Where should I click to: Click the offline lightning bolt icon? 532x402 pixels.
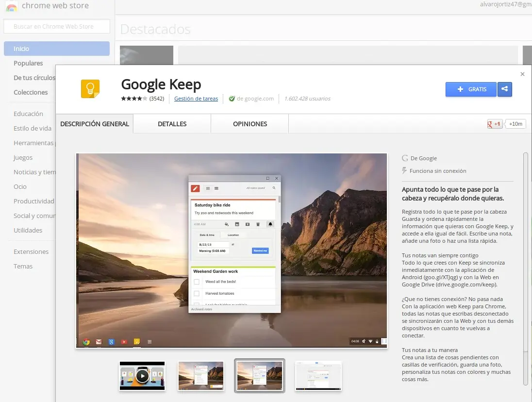404,170
